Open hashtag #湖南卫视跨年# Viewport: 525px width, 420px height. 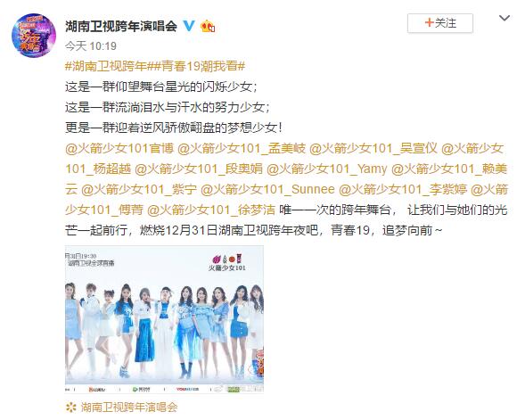pyautogui.click(x=106, y=66)
